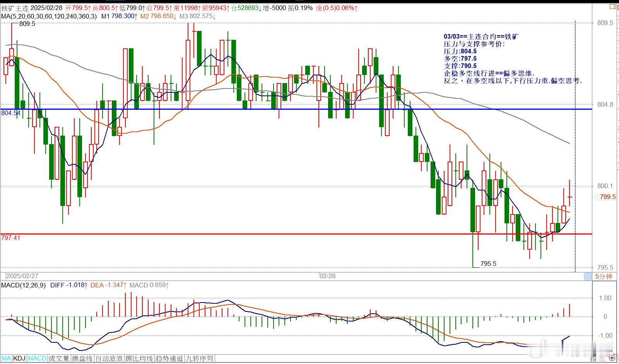Click the 809.5 high price label on chart

[27, 24]
